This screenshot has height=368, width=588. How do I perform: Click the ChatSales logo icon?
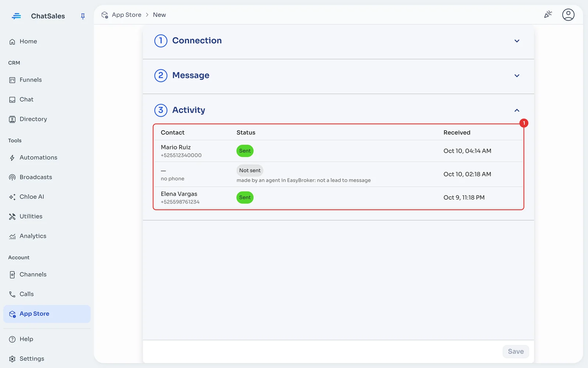[16, 16]
